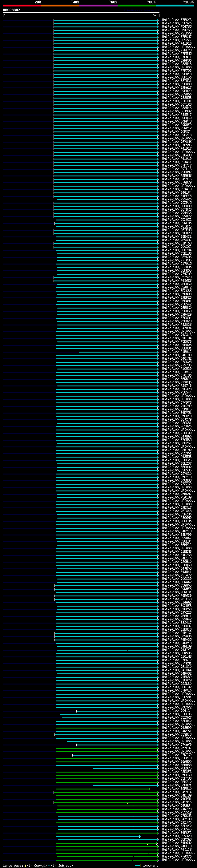Open UniRef100_P42558 entry label
197x868 pixels.
pos(177,457)
